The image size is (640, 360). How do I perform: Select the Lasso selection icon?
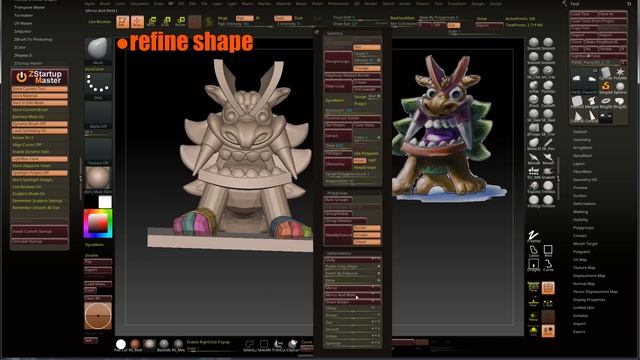point(533,251)
